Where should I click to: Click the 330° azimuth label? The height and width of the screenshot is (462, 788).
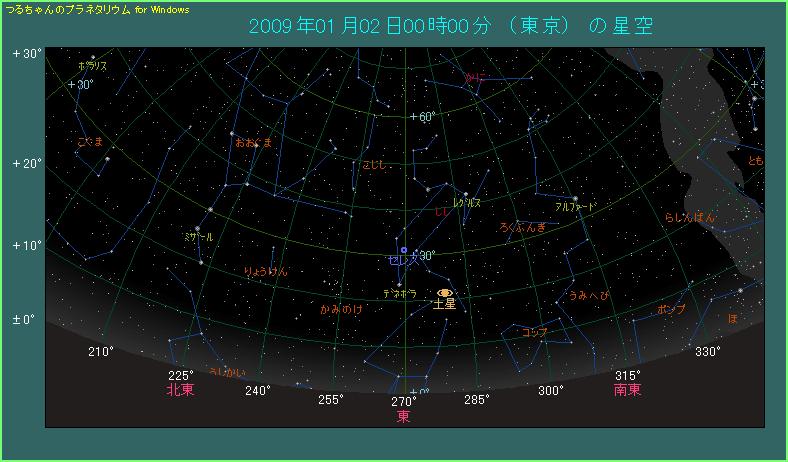(x=708, y=352)
